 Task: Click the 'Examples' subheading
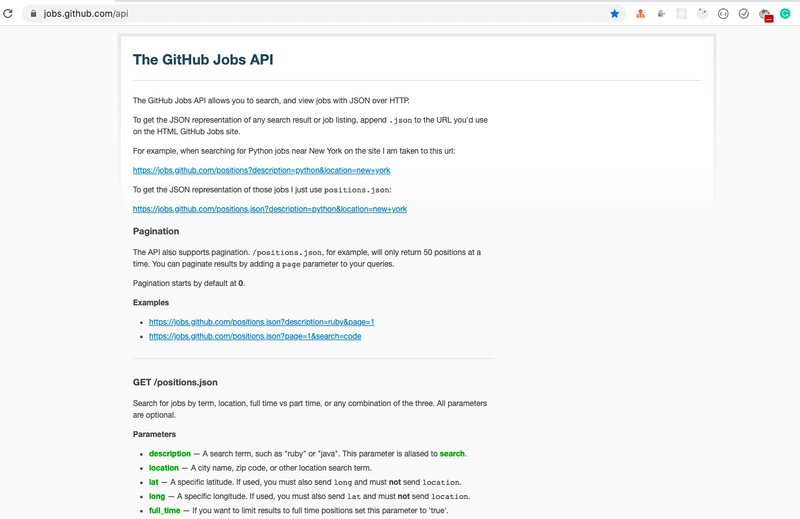coord(151,303)
